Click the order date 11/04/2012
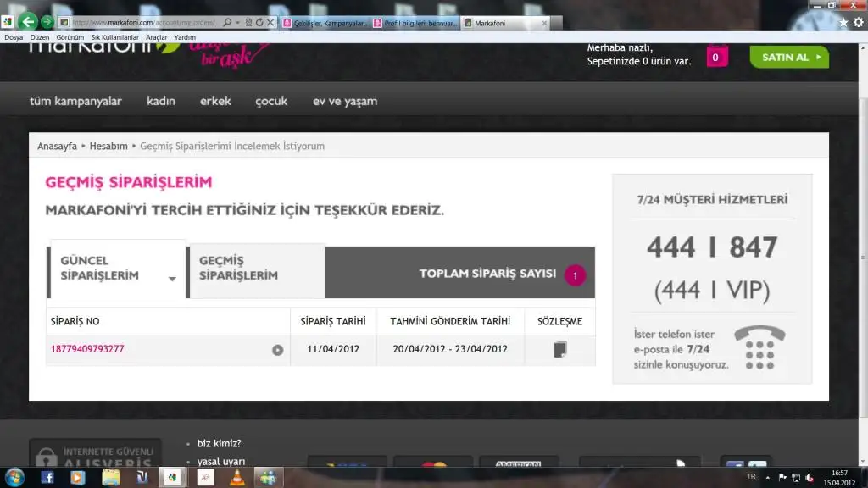Image resolution: width=868 pixels, height=488 pixels. click(x=333, y=349)
